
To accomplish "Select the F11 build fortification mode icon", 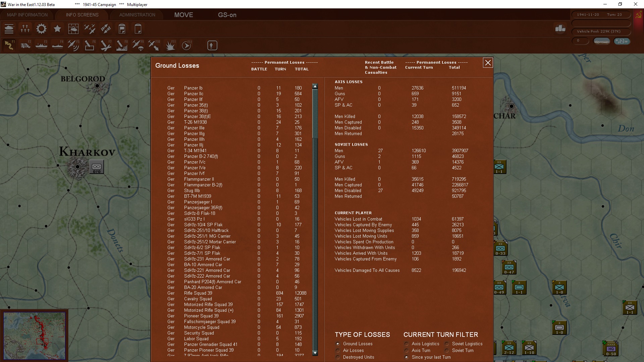I will 170,45.
